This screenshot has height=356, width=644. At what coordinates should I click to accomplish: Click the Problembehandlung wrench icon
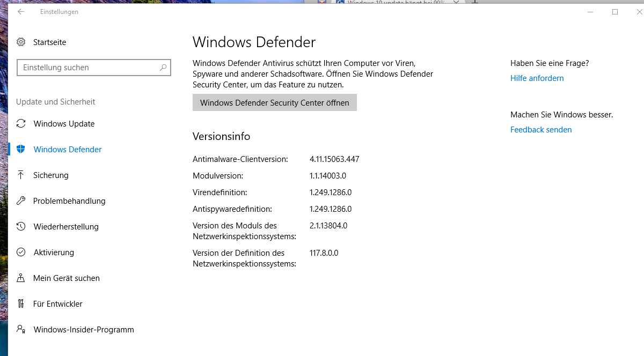pyautogui.click(x=21, y=201)
